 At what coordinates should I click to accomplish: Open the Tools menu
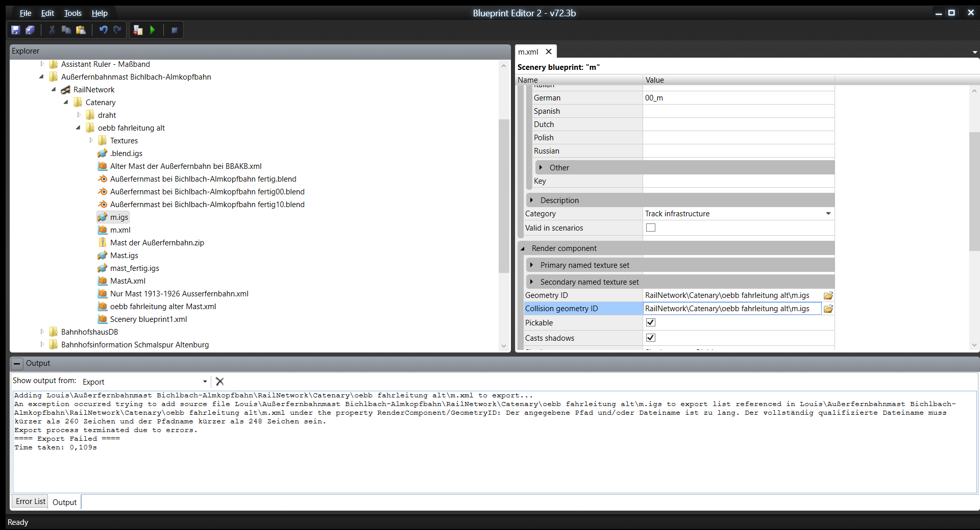72,13
